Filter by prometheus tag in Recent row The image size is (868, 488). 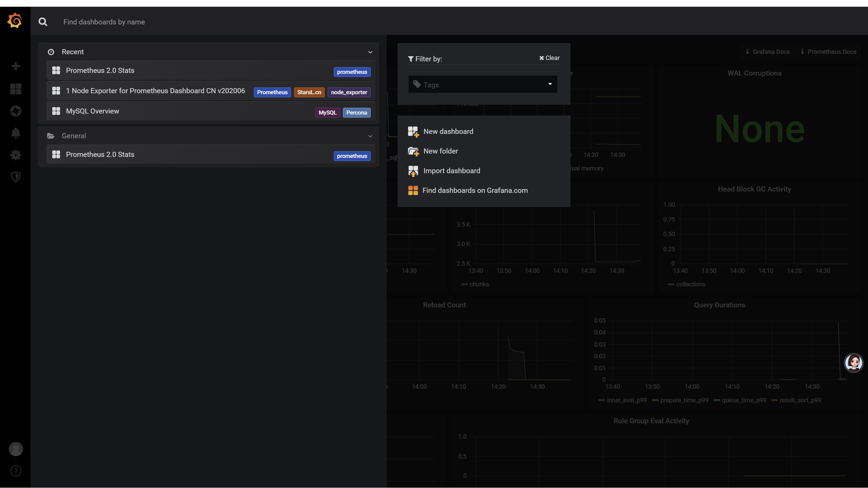click(x=352, y=72)
